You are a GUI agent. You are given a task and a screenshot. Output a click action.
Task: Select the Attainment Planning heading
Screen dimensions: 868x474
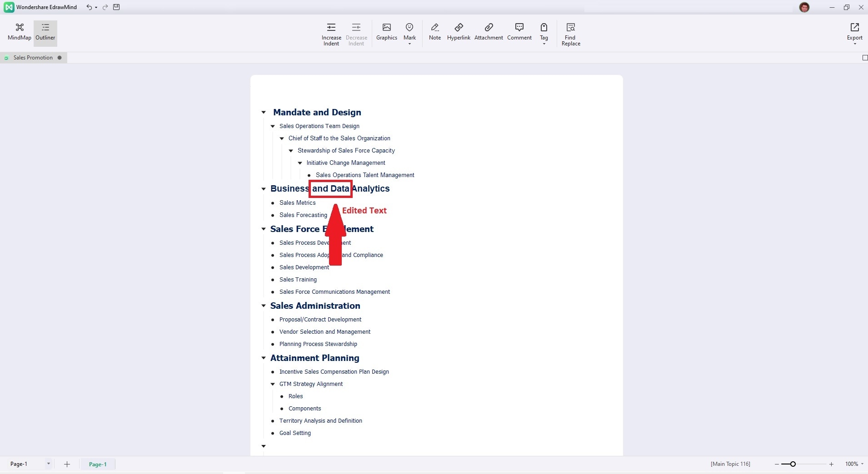click(315, 358)
